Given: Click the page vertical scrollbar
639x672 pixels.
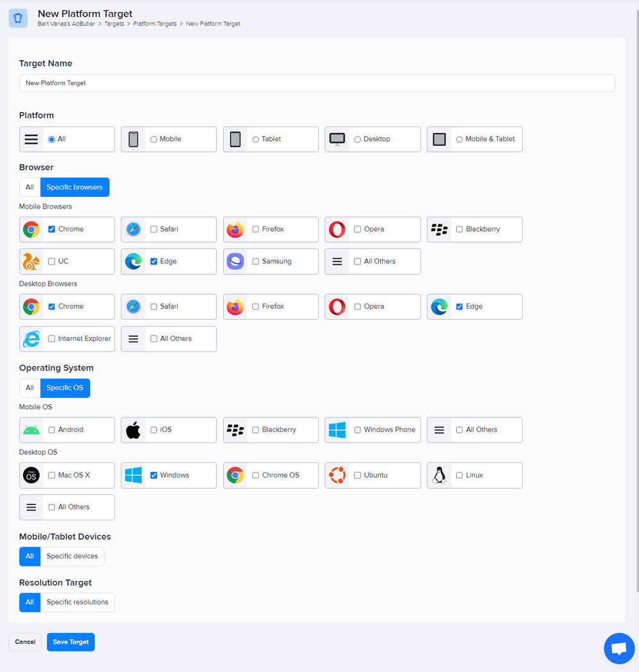Looking at the screenshot, I should coord(637,300).
